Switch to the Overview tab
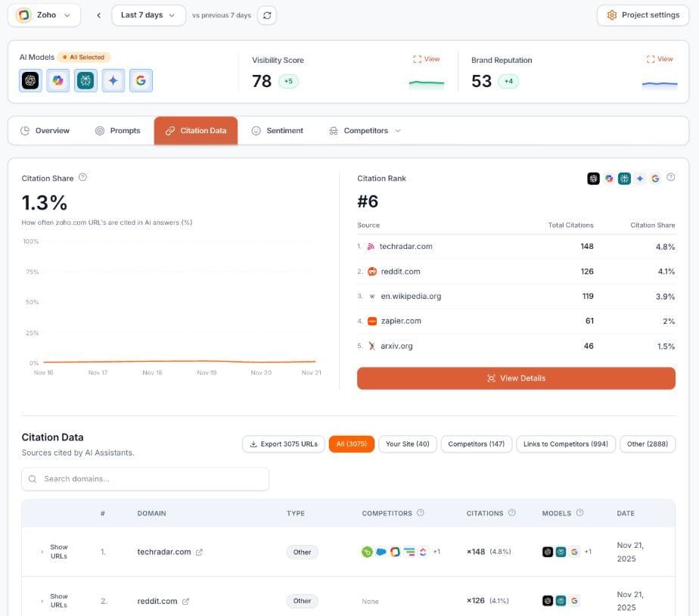Viewport: 699px width, 616px height. pos(45,131)
